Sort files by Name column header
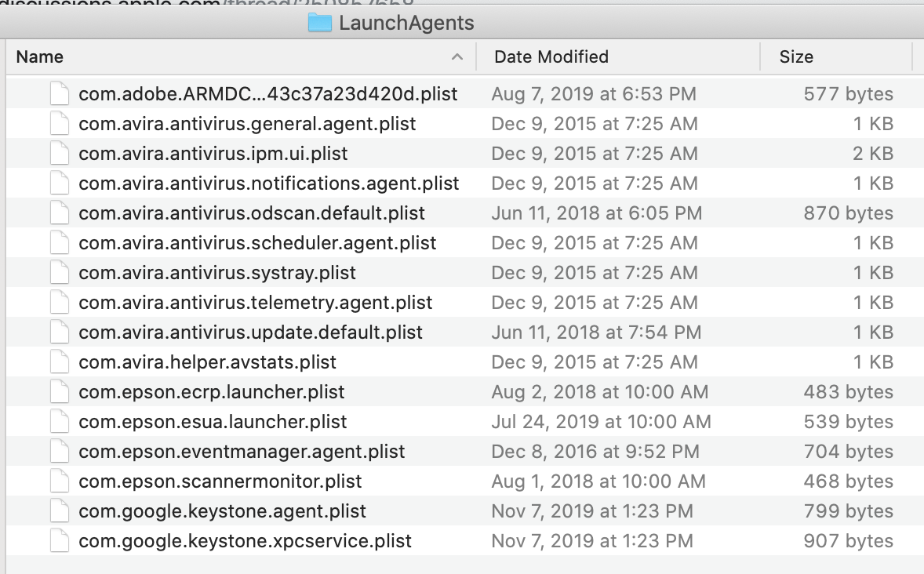 [x=40, y=57]
